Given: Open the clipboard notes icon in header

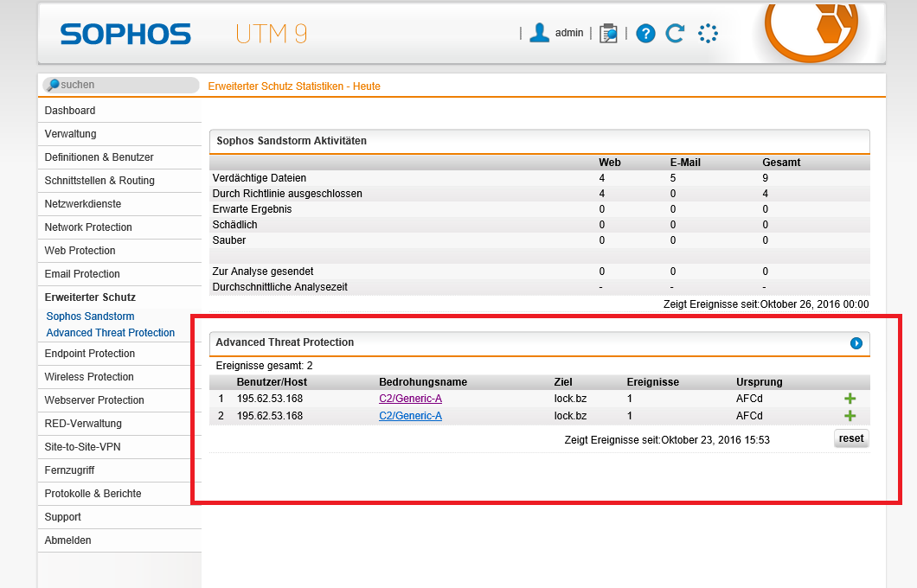Looking at the screenshot, I should tap(608, 34).
